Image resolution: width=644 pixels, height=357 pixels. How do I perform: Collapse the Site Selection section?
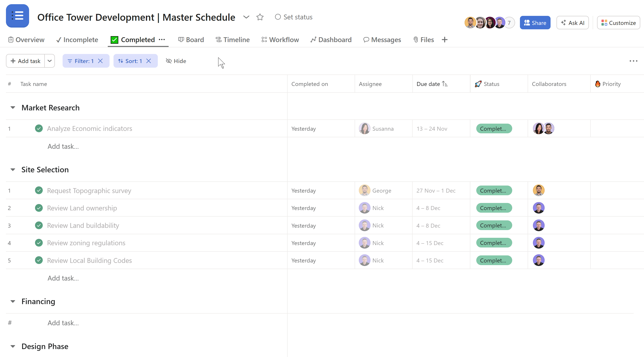coord(13,169)
